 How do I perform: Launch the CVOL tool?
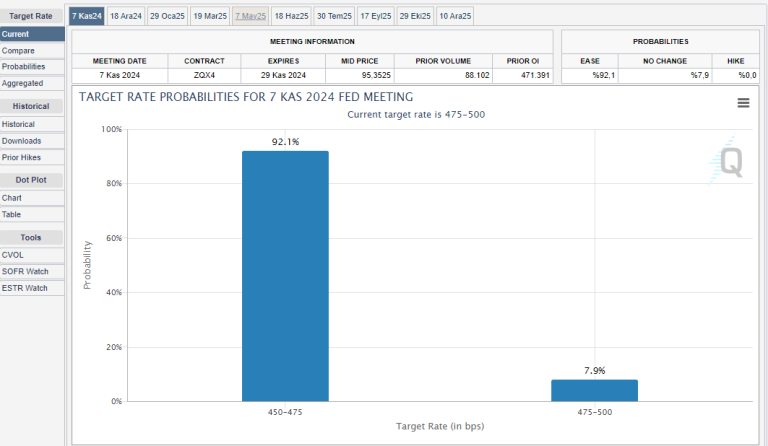tap(14, 255)
